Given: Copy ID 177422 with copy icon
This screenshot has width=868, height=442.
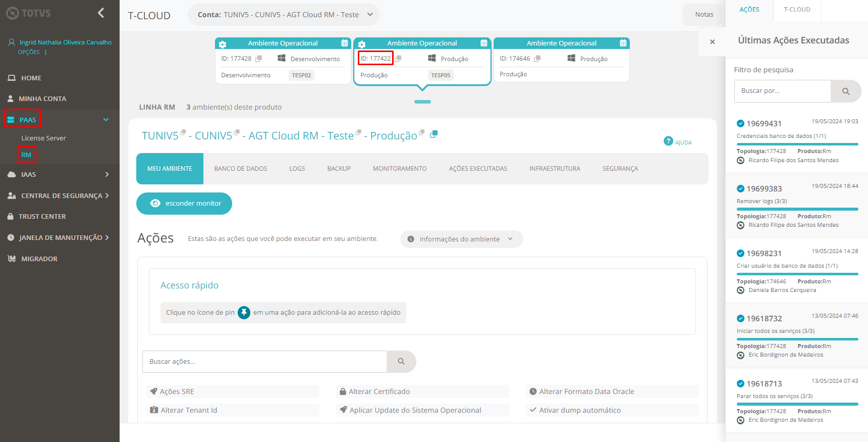Looking at the screenshot, I should click(x=398, y=59).
